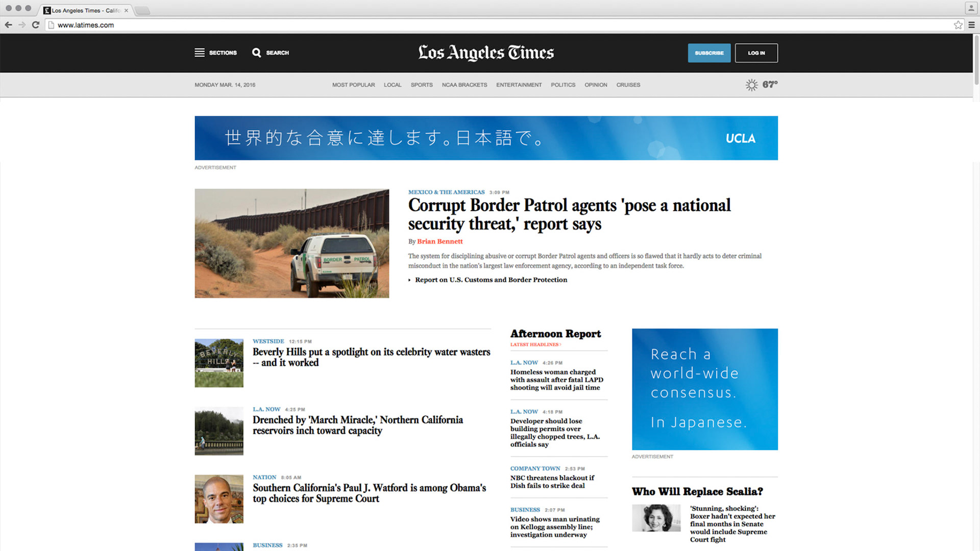Viewport: 980px width, 551px height.
Task: Open the Beverly Hills sign thumbnail
Action: [x=219, y=363]
